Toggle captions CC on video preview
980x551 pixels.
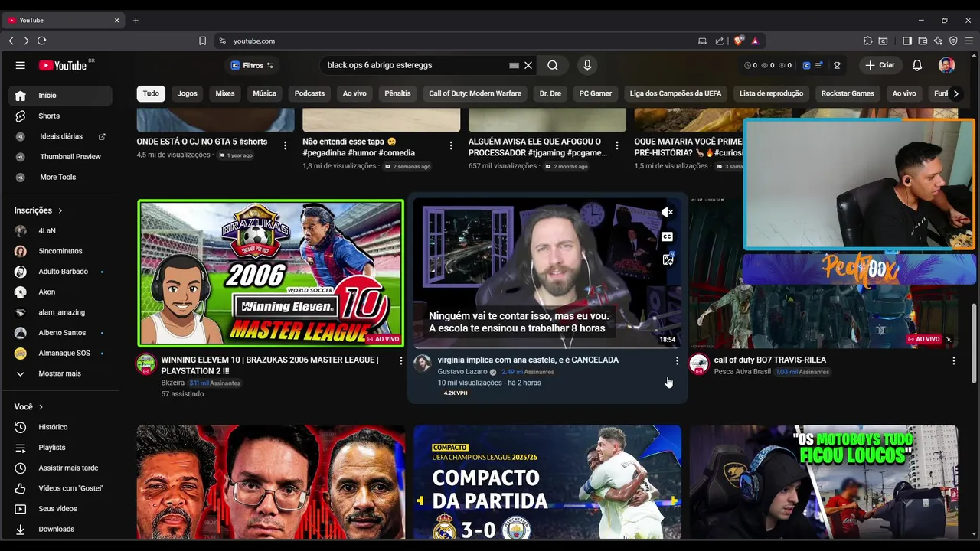tap(667, 236)
